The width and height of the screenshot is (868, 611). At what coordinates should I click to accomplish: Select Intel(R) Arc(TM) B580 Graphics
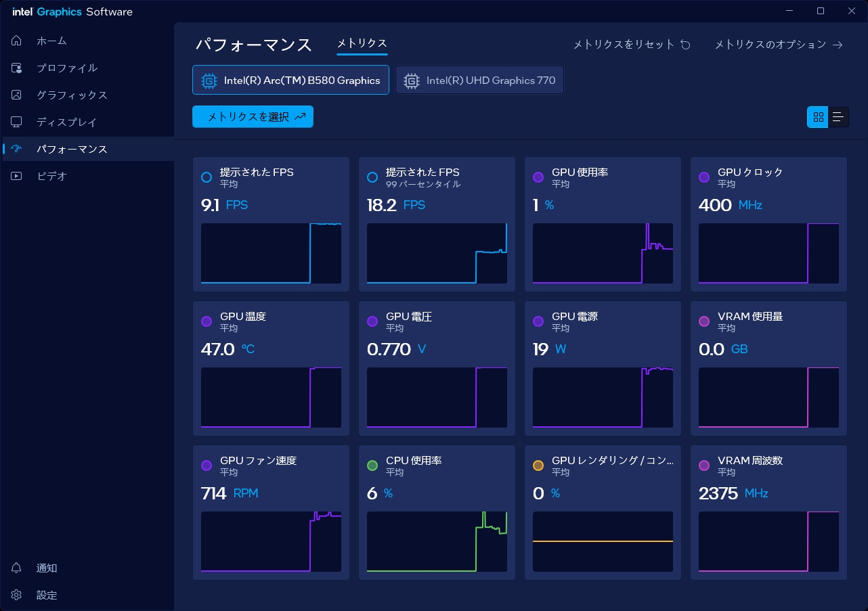coord(290,81)
